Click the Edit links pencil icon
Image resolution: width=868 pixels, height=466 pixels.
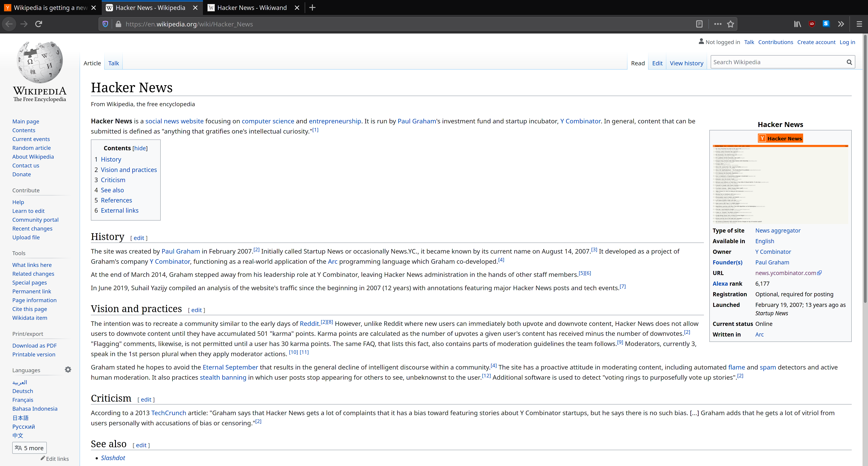pos(43,458)
